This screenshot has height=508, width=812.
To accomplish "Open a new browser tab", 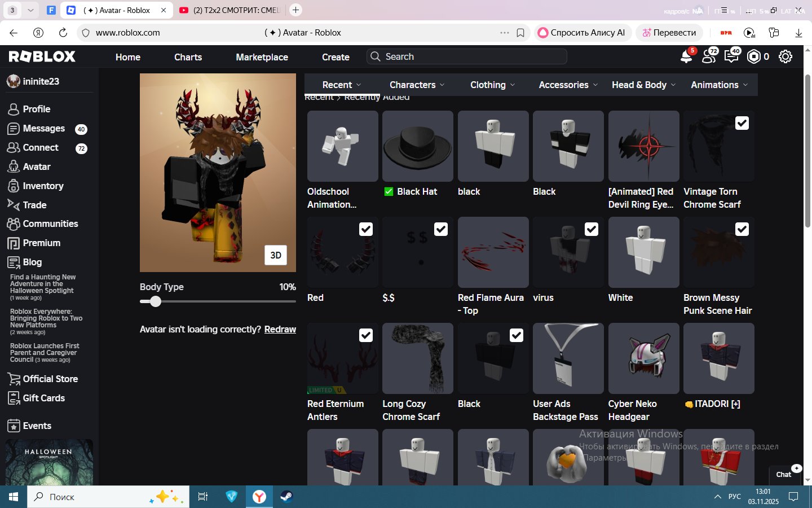I will click(295, 10).
